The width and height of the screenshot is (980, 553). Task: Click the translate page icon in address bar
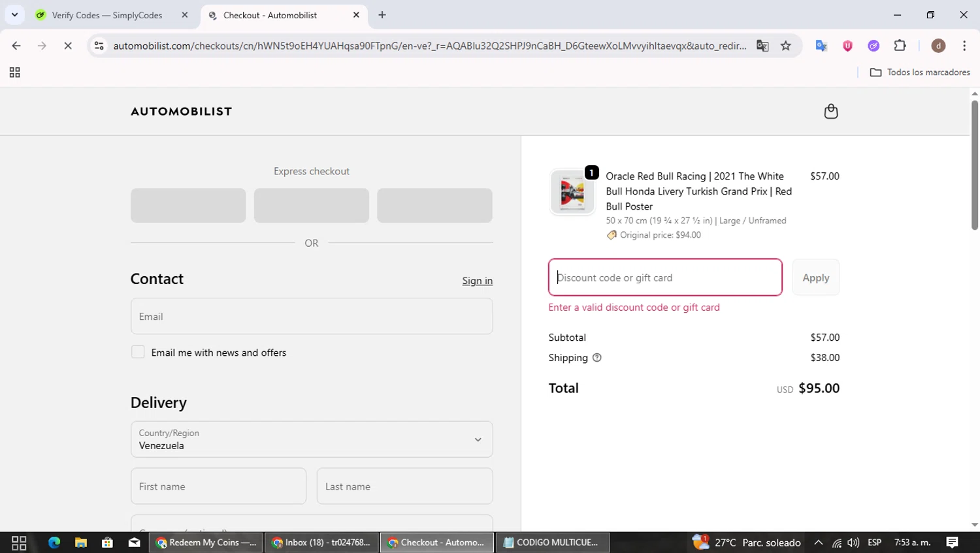click(x=762, y=46)
